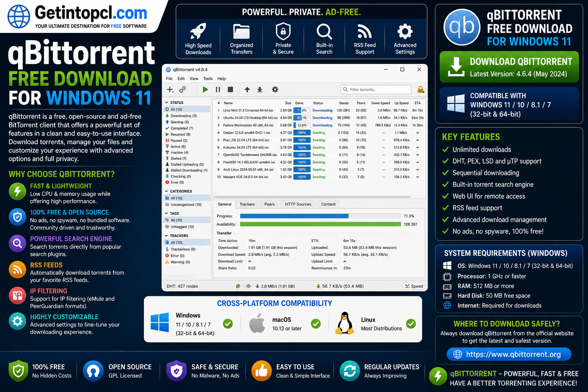Click the Getintopcl.com globe logo

click(x=19, y=17)
